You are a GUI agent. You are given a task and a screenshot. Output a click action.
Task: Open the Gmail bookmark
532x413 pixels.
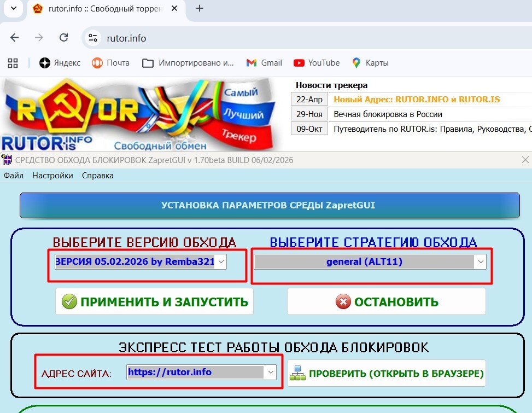pyautogui.click(x=264, y=63)
